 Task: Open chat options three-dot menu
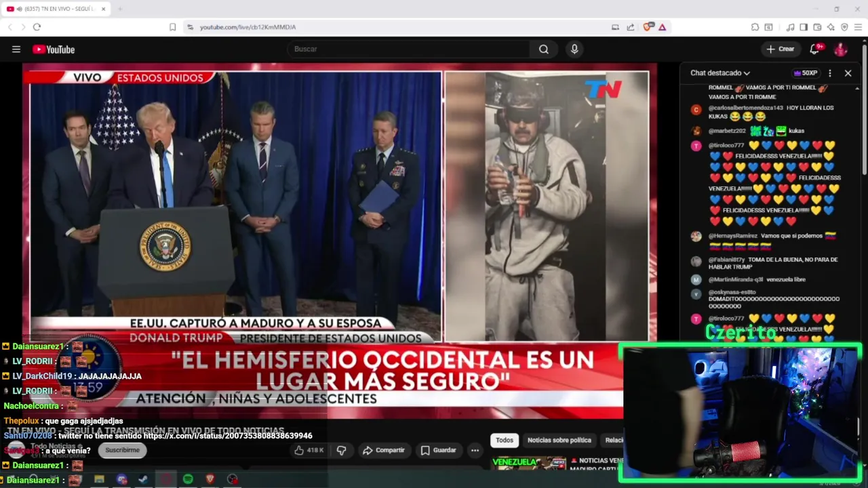click(x=830, y=73)
